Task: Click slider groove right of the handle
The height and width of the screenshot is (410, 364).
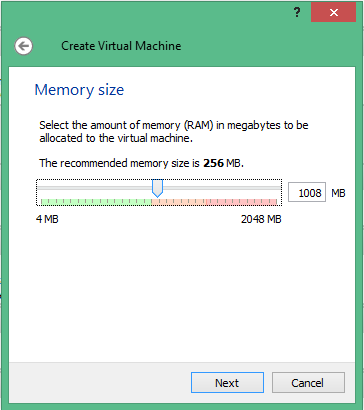Action: pos(222,188)
